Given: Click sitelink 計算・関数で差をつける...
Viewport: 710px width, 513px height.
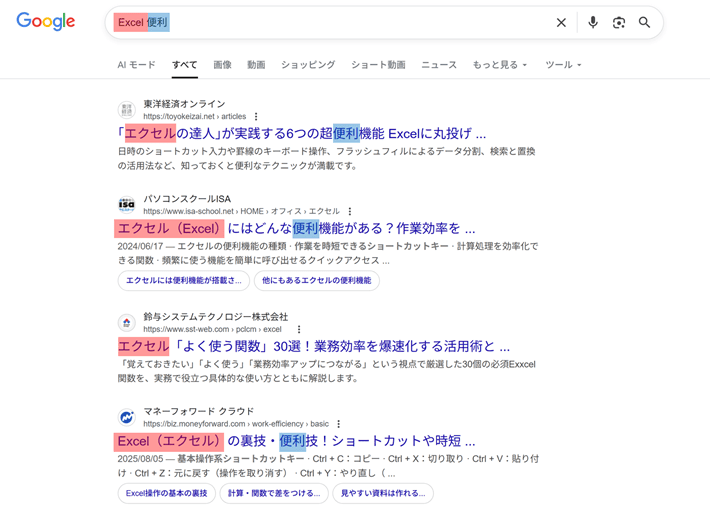Looking at the screenshot, I should 274,494.
